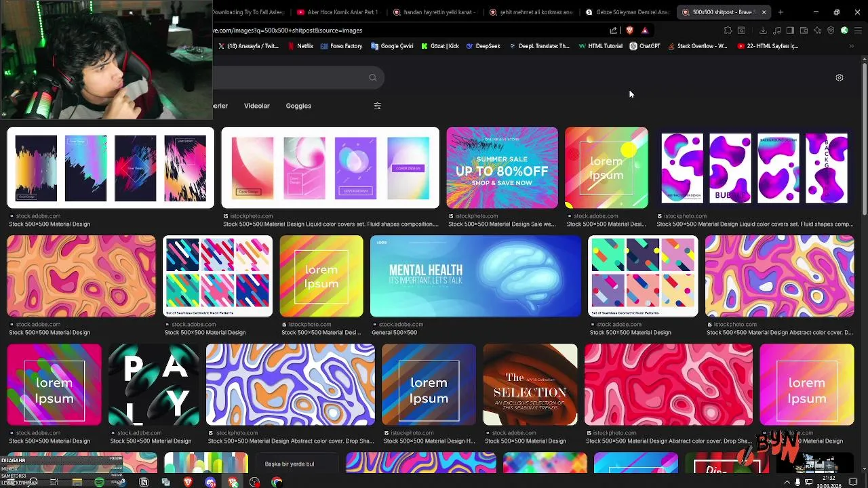Image resolution: width=868 pixels, height=488 pixels.
Task: Select the Videolar search tab
Action: (256, 106)
